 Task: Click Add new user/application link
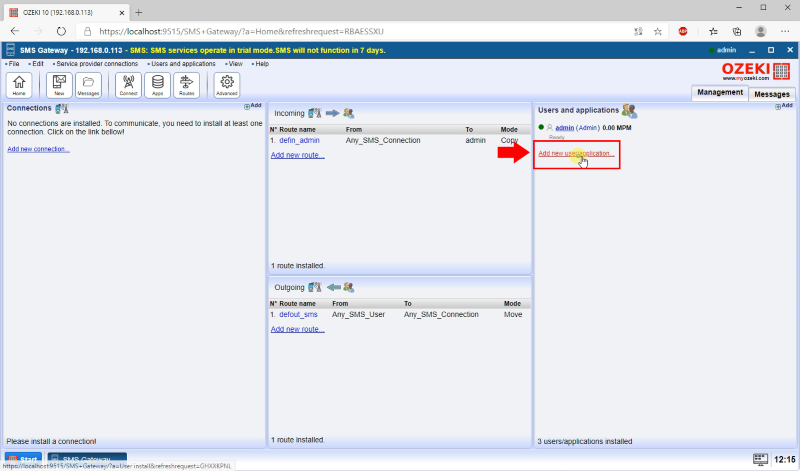[x=576, y=153]
